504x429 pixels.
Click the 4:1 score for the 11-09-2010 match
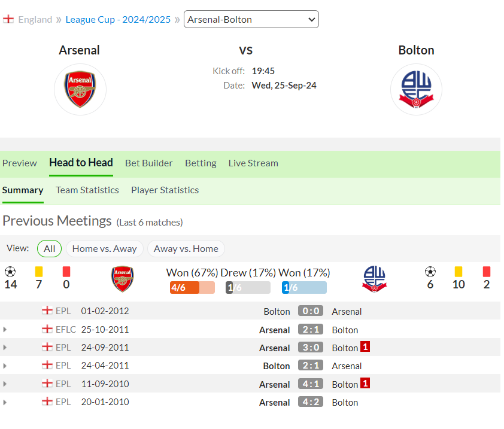point(311,384)
